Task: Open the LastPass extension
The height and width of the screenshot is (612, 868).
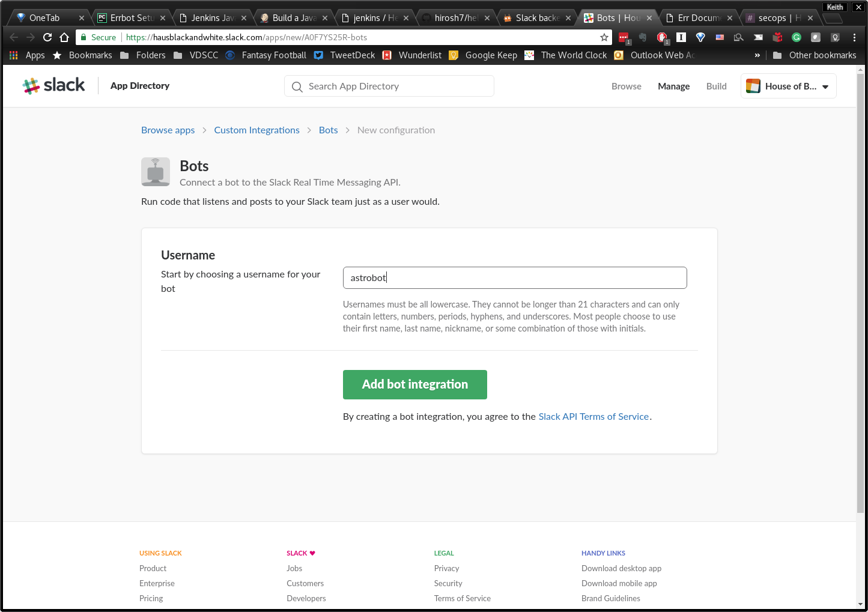Action: click(624, 37)
